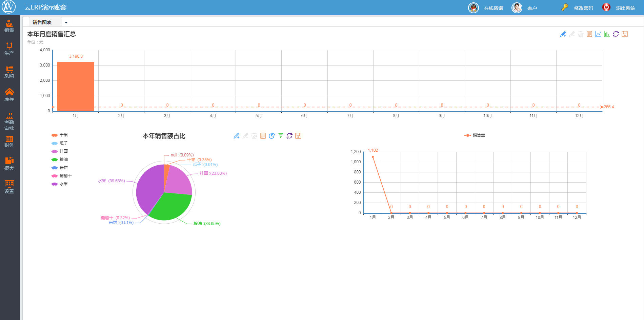644x320 pixels.
Task: Expand the dropdown arrow next to 销售图表 tab
Action: pos(66,23)
